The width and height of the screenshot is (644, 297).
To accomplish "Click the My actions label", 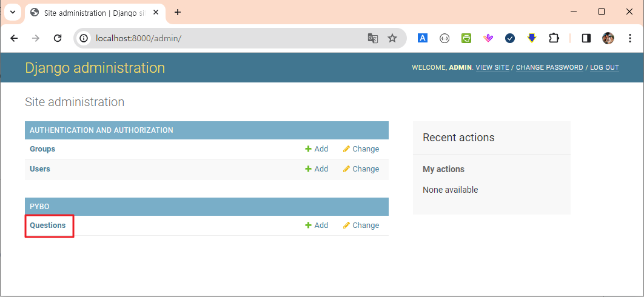I will 443,169.
